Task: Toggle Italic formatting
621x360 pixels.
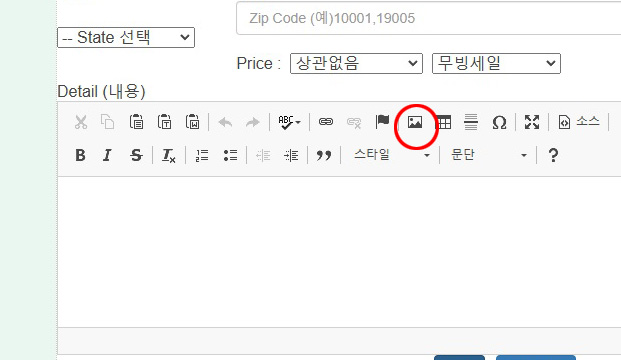Action: pyautogui.click(x=107, y=155)
